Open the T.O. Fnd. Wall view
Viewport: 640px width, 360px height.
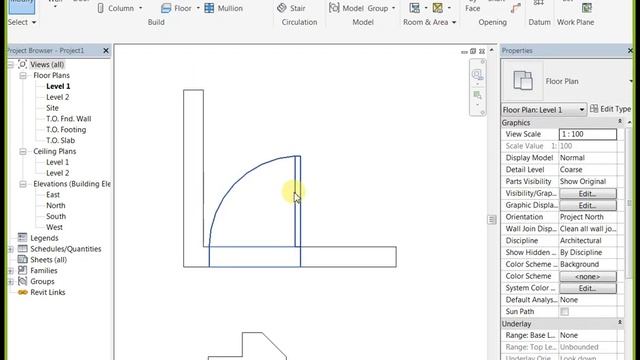tap(69, 119)
